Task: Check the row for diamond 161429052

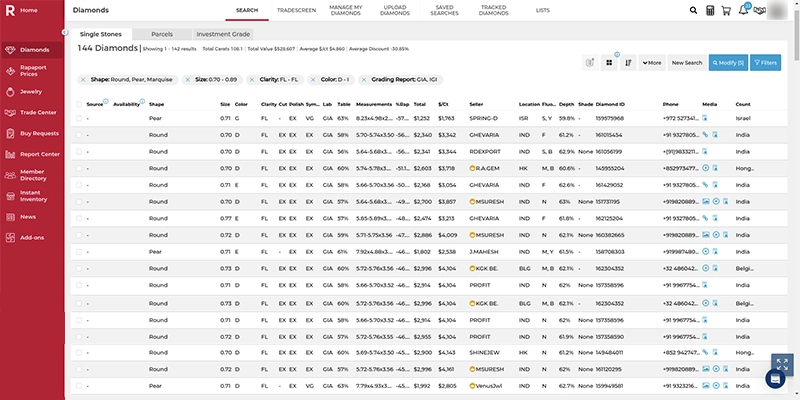Action: coord(79,185)
